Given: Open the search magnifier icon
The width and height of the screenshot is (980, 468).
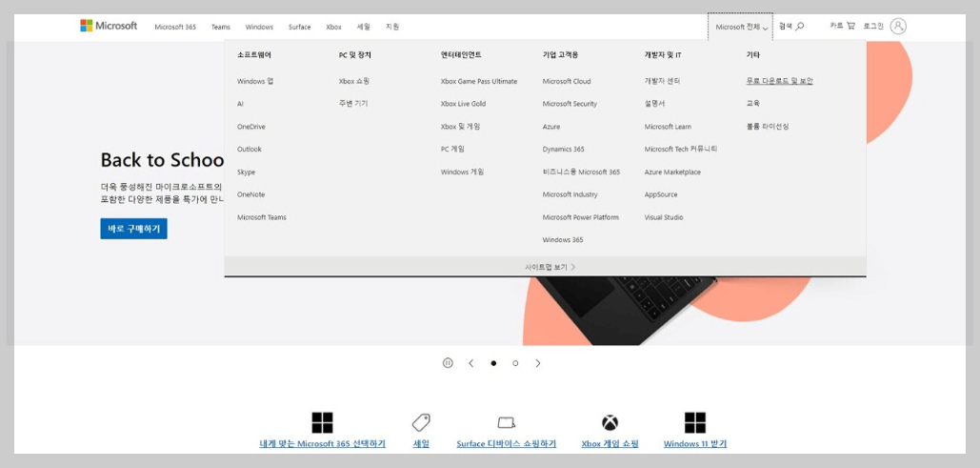Looking at the screenshot, I should pyautogui.click(x=800, y=27).
